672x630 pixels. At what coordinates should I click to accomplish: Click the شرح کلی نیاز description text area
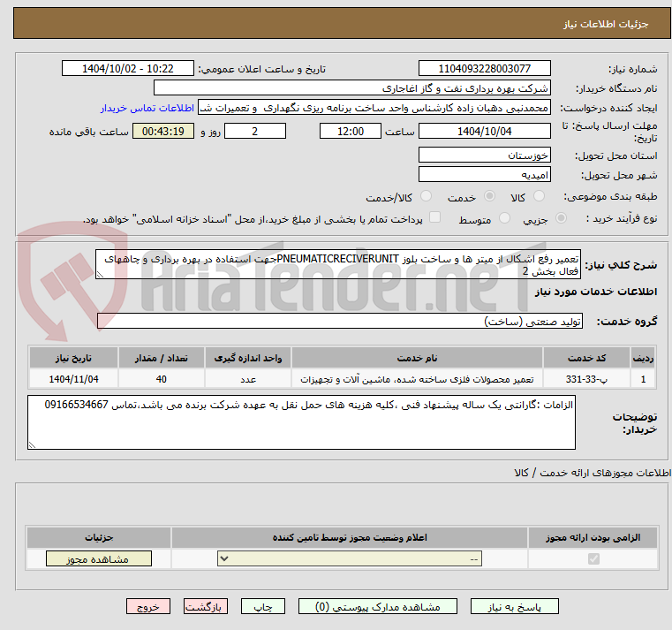[338, 265]
